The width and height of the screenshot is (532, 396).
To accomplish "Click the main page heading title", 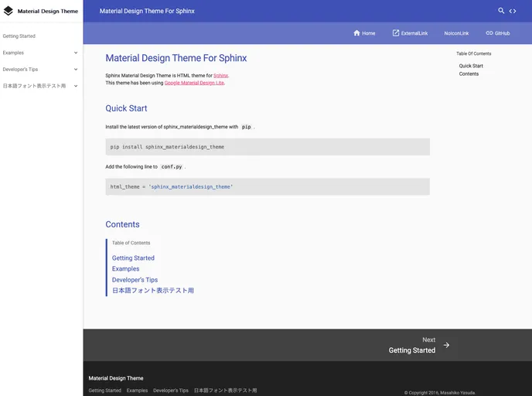I will 176,58.
